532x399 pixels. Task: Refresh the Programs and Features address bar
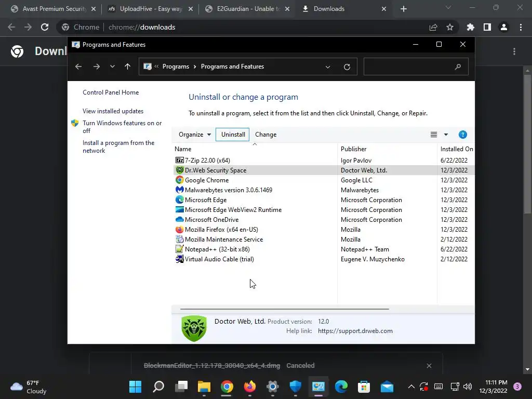pos(347,66)
